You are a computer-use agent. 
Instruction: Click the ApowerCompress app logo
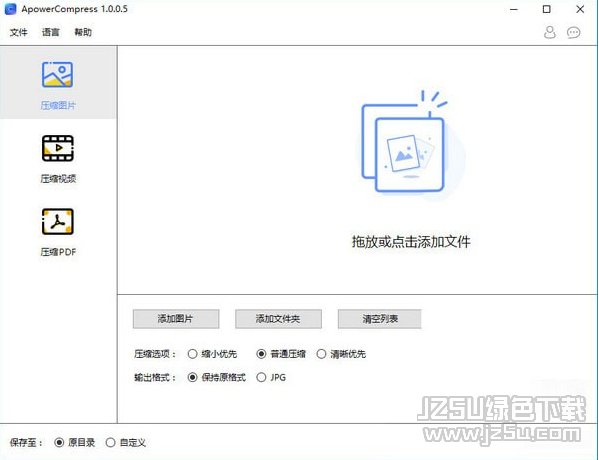(10, 9)
